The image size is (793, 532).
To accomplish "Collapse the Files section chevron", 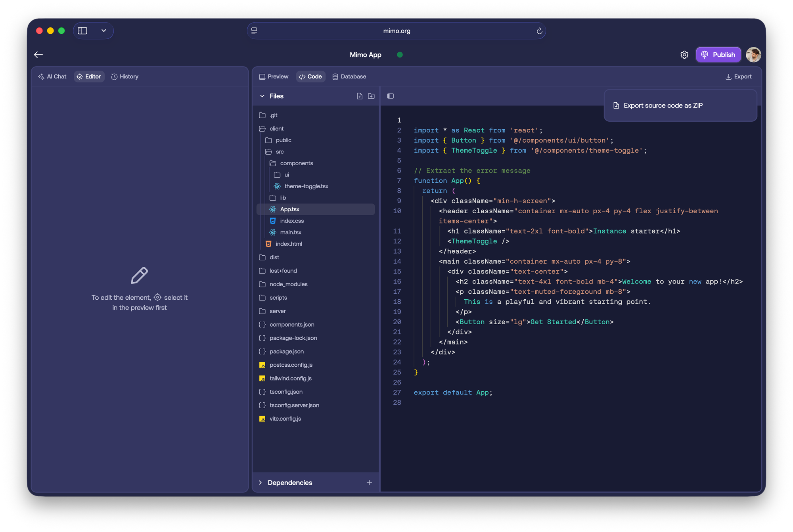I will coord(262,96).
